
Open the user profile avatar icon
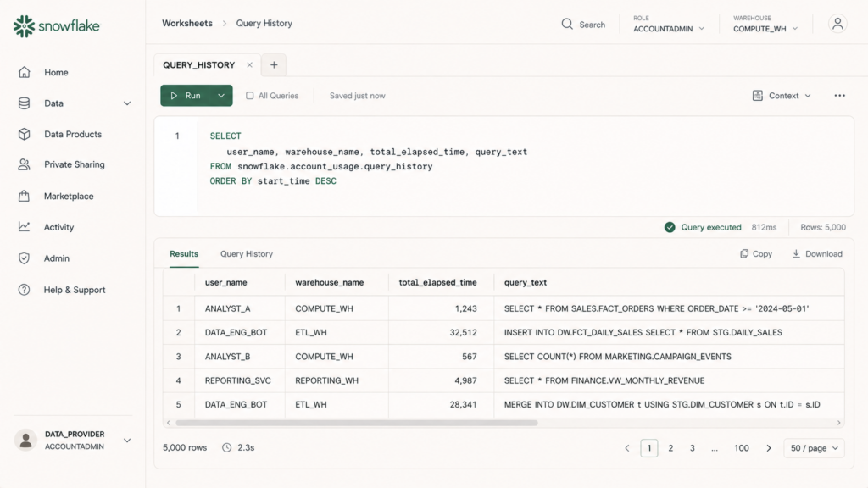click(x=837, y=24)
